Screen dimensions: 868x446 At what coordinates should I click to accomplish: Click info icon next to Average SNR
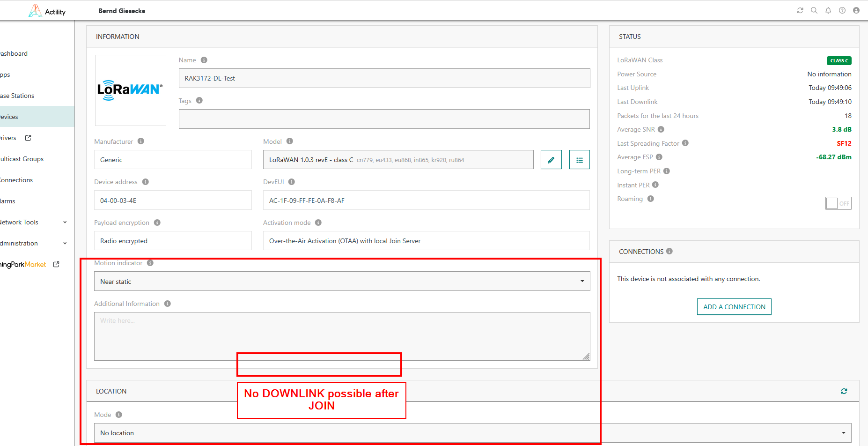pos(661,129)
